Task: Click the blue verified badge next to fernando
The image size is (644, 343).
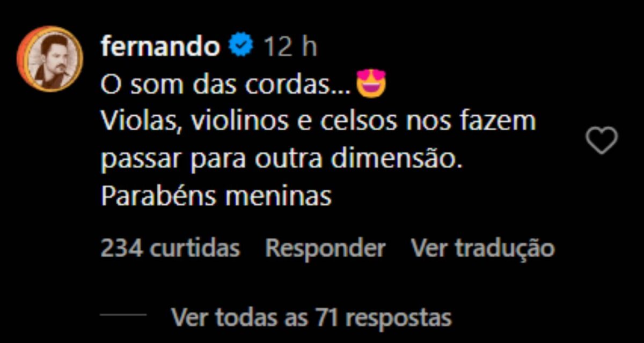Action: tap(241, 47)
